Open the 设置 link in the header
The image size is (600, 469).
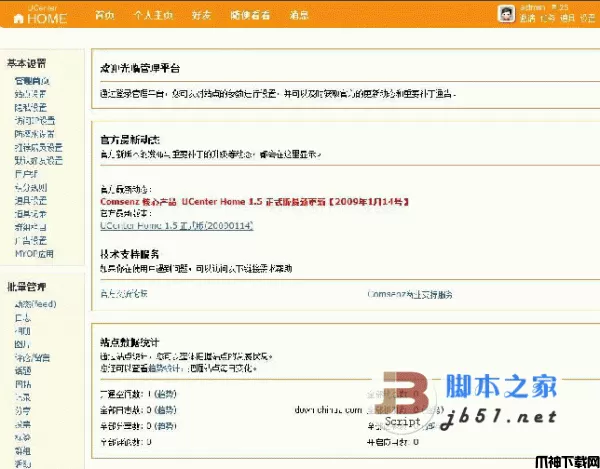coord(587,18)
